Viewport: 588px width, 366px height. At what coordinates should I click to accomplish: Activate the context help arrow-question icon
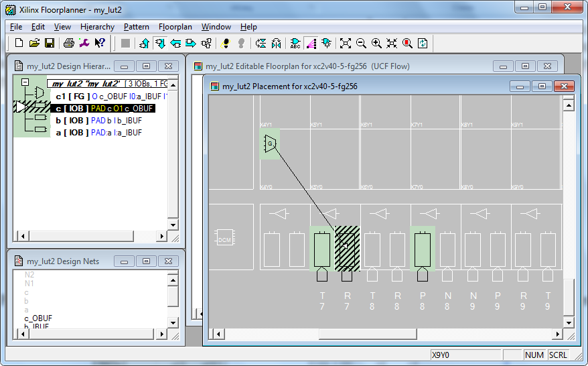[x=100, y=43]
